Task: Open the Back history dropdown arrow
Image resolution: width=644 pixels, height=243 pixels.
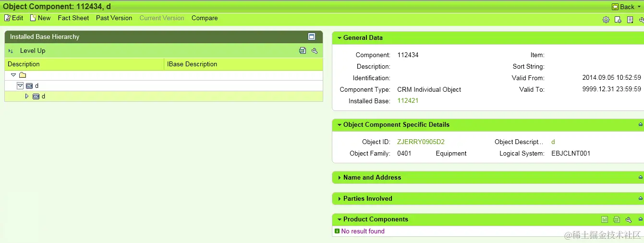Action: [640, 7]
